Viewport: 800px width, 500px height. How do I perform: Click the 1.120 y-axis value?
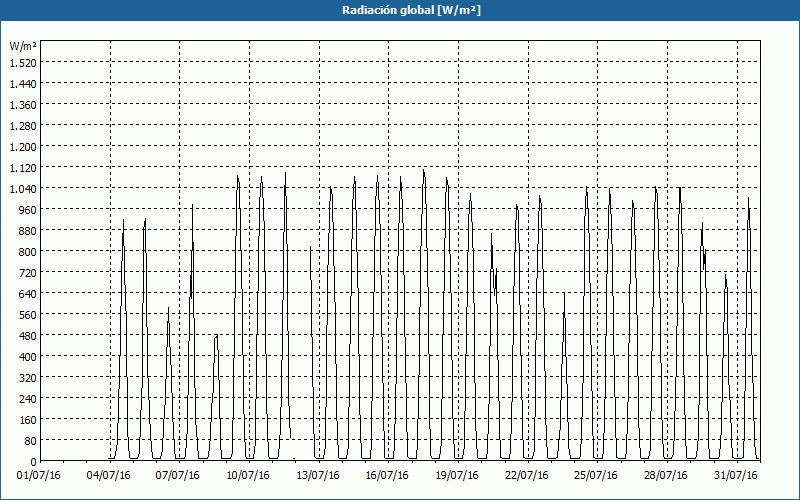coord(23,167)
